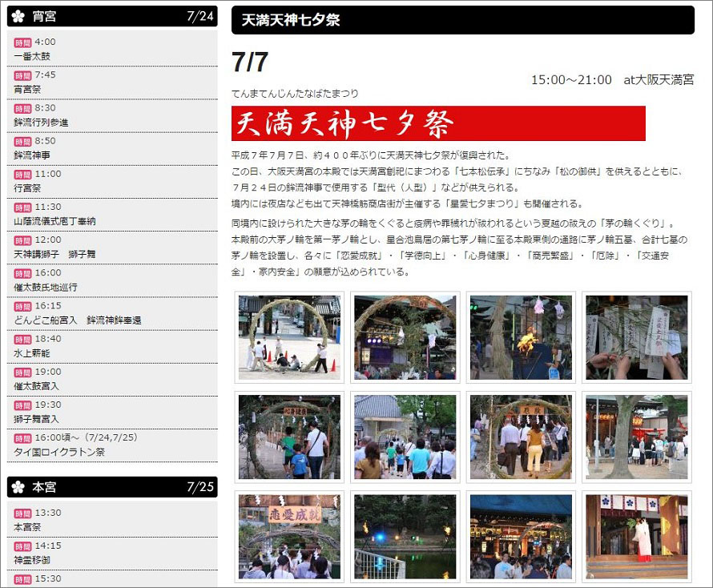This screenshot has height=588, width=713.
Task: Select the 獅子舞宮入 entry
Action: coord(36,419)
